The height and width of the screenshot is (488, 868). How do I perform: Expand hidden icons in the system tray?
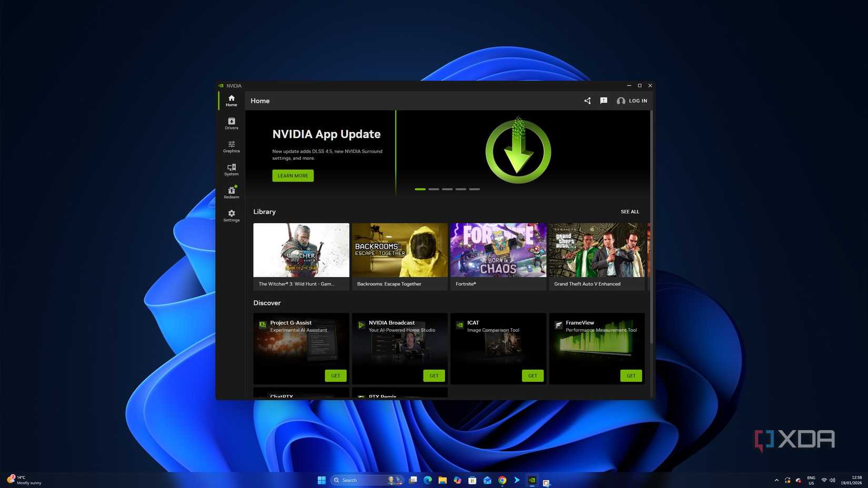pos(776,480)
